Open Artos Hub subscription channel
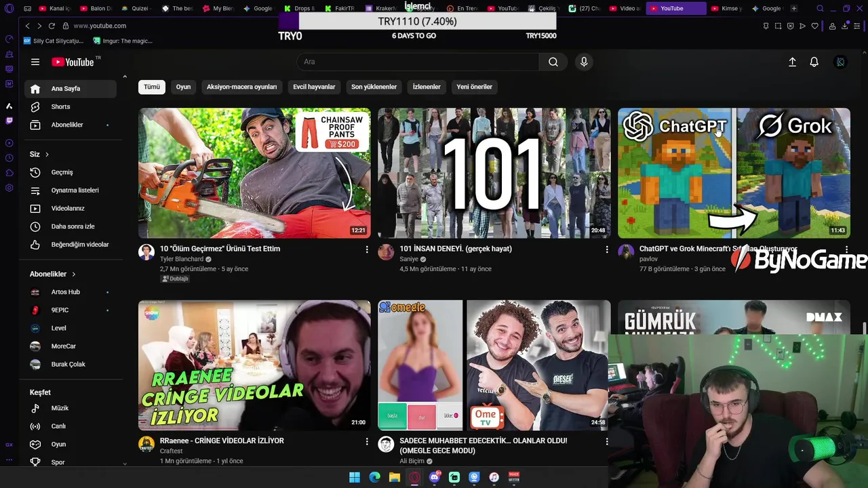The width and height of the screenshot is (868, 488). click(71, 292)
